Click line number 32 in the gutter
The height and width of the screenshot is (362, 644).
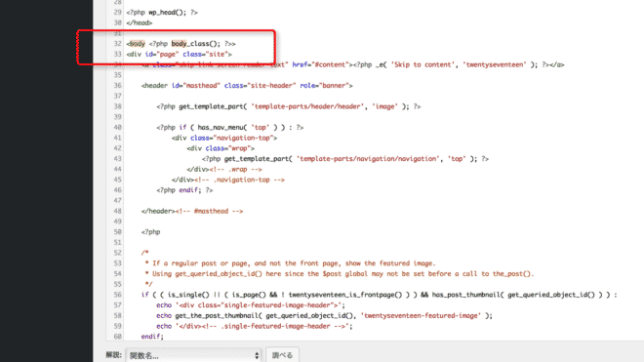[117, 44]
